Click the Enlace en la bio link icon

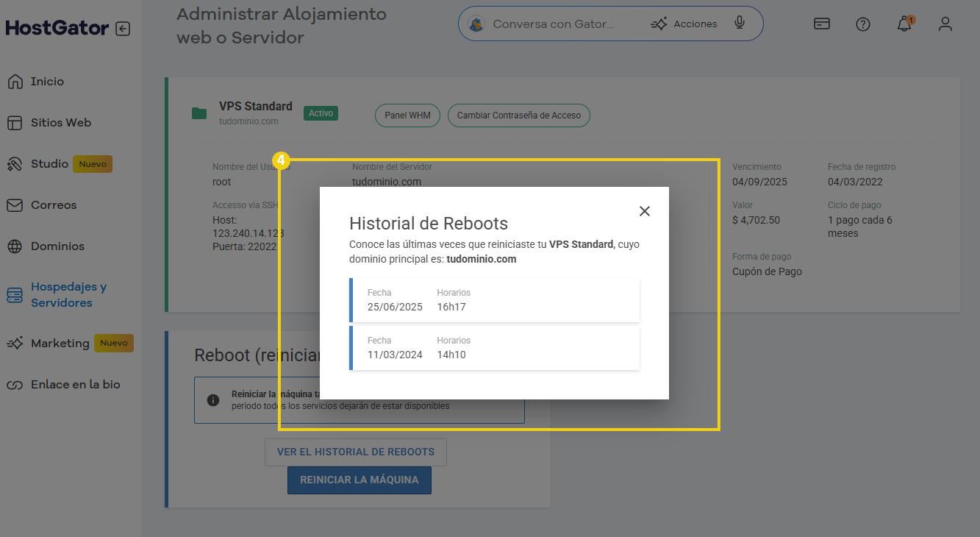[x=15, y=385]
